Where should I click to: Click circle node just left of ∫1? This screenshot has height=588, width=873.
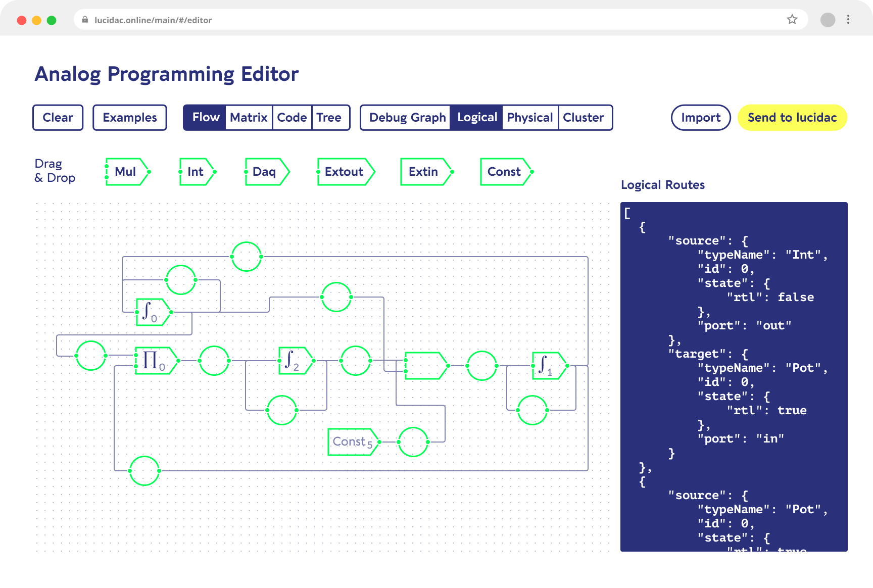(x=482, y=366)
